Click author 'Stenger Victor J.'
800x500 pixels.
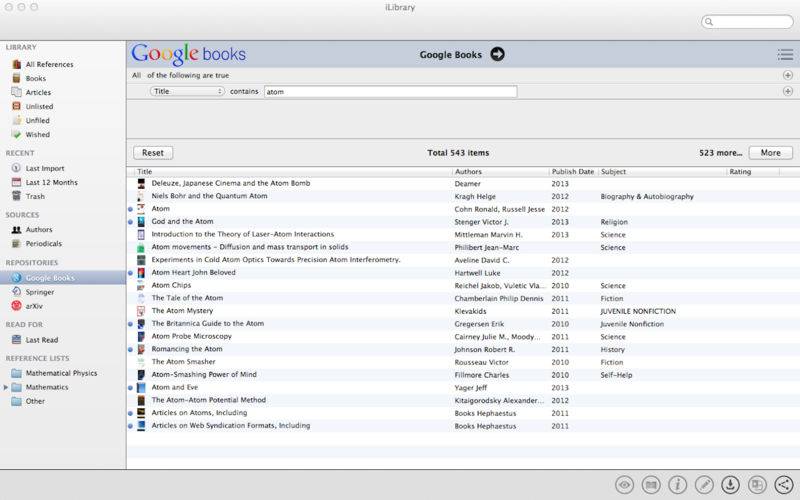coord(482,222)
